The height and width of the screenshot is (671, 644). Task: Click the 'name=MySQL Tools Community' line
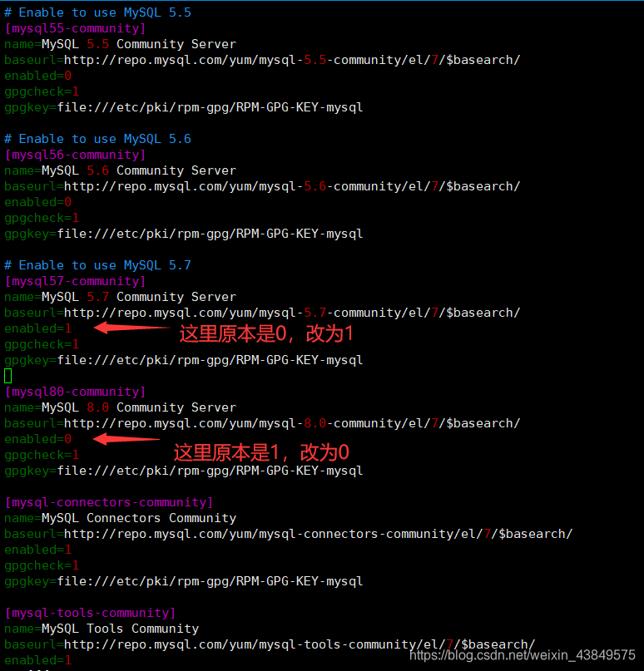click(102, 629)
